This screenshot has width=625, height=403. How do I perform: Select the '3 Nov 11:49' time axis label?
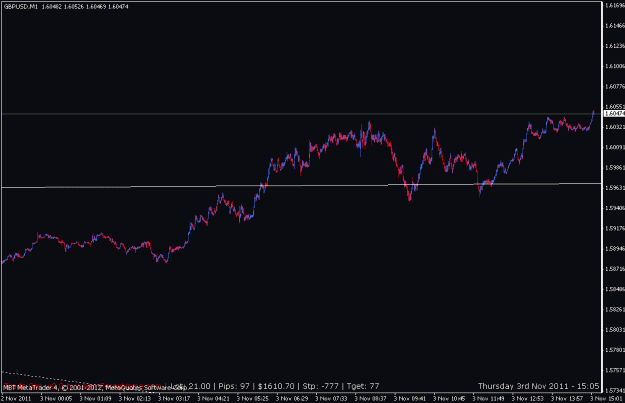(x=489, y=398)
